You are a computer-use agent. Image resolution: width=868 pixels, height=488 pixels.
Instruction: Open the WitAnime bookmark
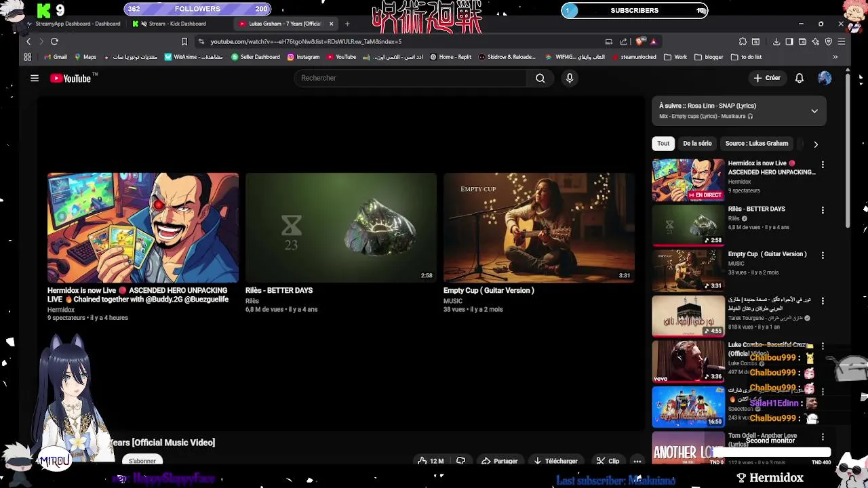pos(193,57)
